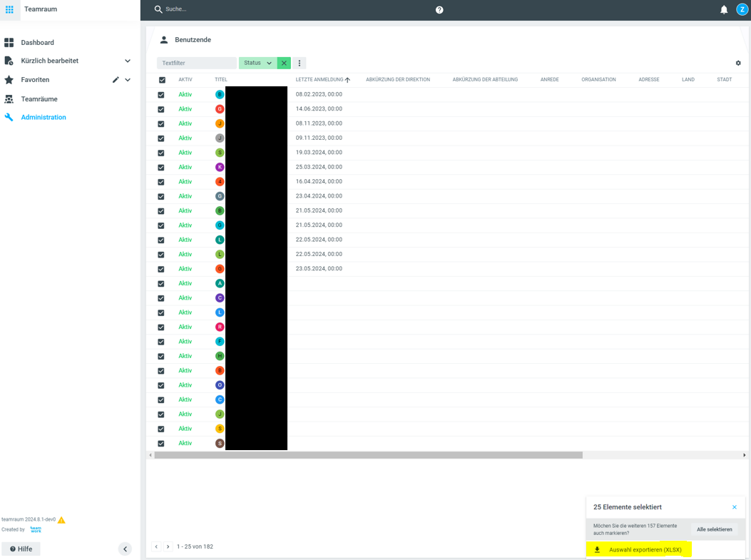Uncheck the row dated 23.05.2024
This screenshot has height=560, width=751.
(161, 269)
